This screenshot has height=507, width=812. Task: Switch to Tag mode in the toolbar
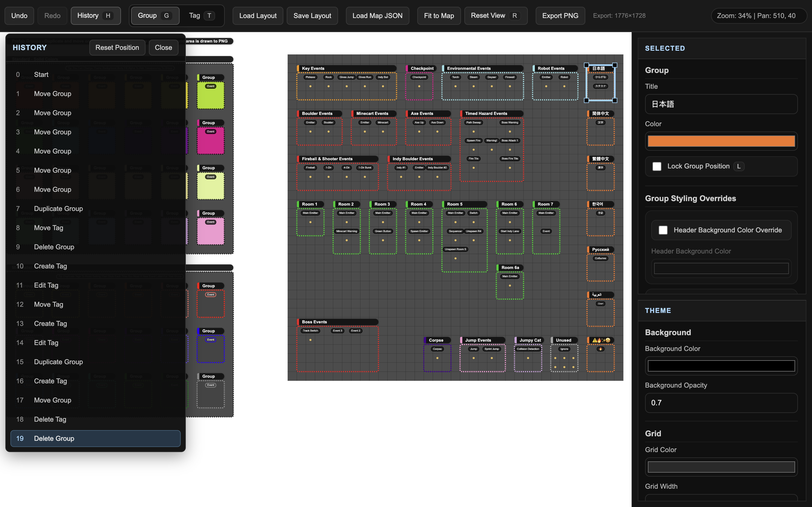(201, 16)
